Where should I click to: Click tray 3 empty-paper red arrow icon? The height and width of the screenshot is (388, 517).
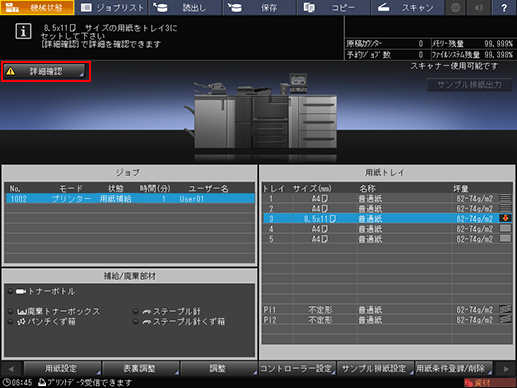click(x=505, y=218)
